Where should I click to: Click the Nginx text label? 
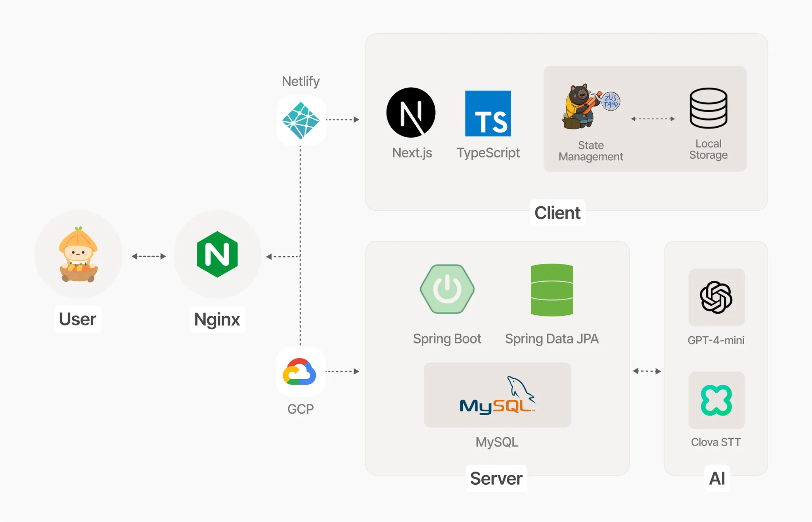click(x=217, y=319)
